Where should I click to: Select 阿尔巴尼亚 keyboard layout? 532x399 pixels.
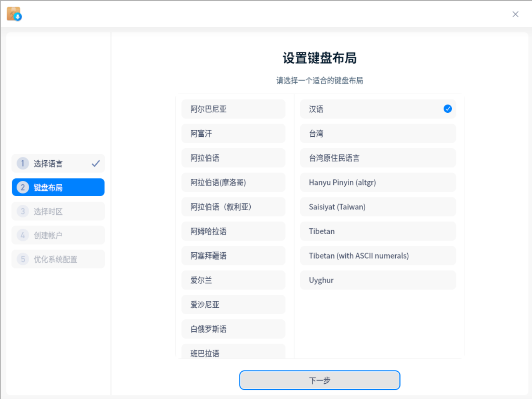(x=233, y=109)
